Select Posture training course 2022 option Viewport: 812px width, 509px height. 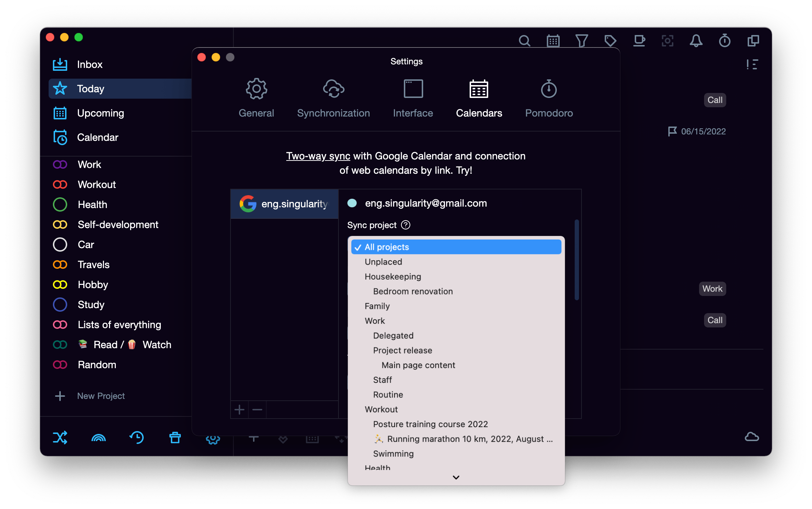point(456,424)
